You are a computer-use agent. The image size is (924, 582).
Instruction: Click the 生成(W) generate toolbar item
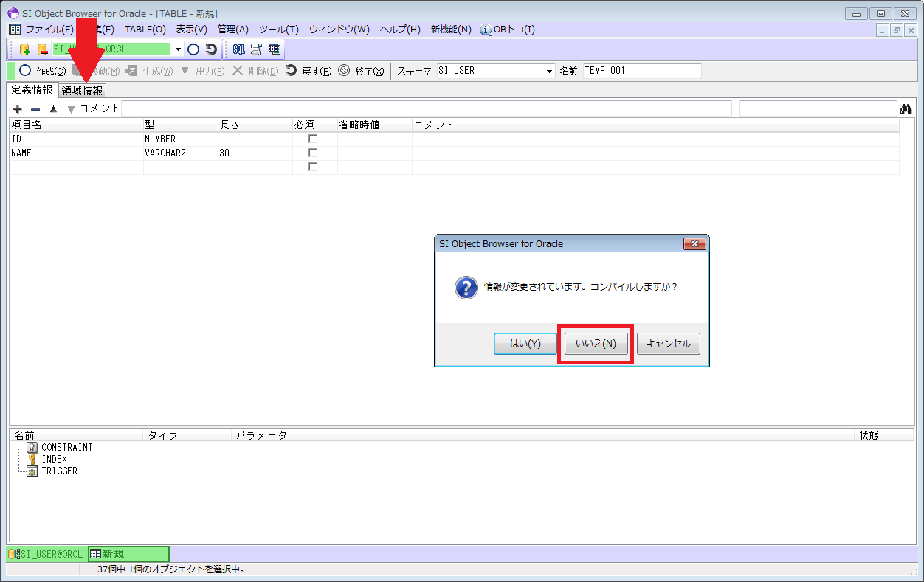click(149, 71)
